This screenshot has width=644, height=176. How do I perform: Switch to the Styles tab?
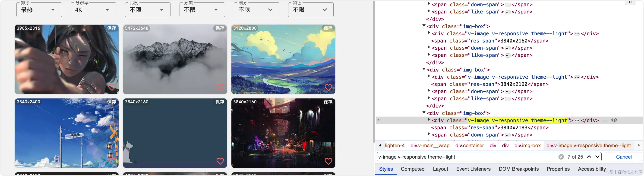tap(386, 169)
